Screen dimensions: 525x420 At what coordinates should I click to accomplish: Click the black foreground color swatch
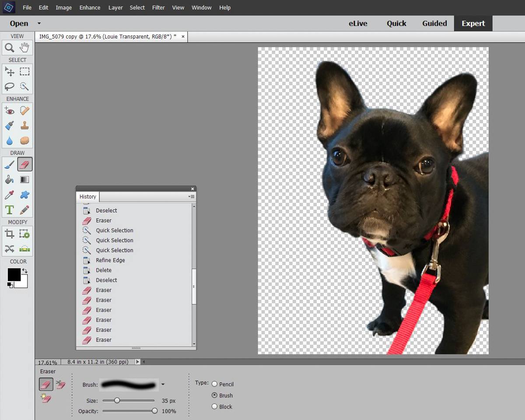pyautogui.click(x=14, y=274)
